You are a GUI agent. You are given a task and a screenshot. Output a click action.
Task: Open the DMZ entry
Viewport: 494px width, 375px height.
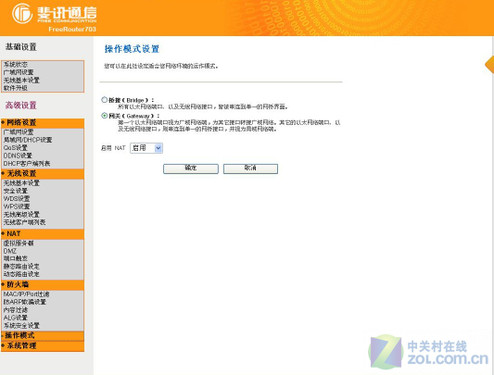pyautogui.click(x=10, y=251)
